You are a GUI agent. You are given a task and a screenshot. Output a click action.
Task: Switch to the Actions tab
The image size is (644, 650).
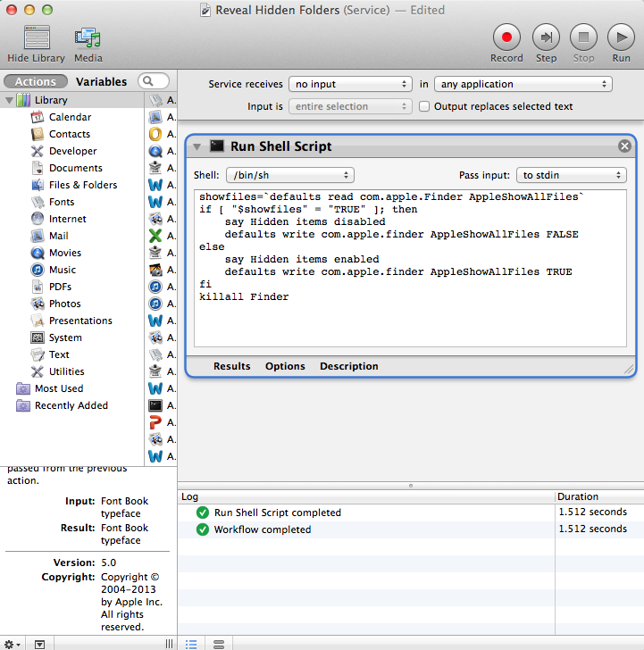tap(35, 81)
